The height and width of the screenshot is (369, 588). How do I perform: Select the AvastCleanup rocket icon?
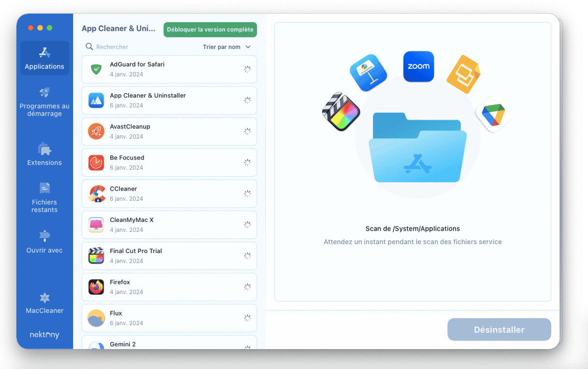[x=96, y=131]
